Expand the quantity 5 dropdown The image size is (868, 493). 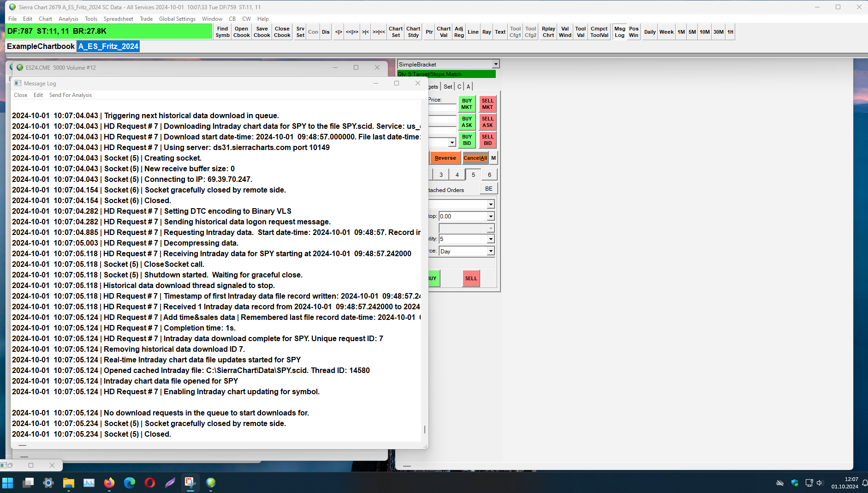[x=491, y=239]
